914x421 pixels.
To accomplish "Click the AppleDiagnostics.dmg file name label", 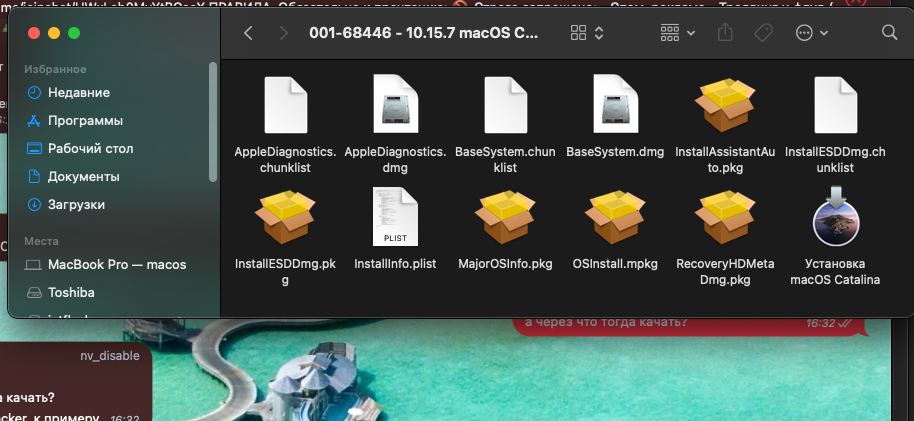I will pyautogui.click(x=395, y=160).
